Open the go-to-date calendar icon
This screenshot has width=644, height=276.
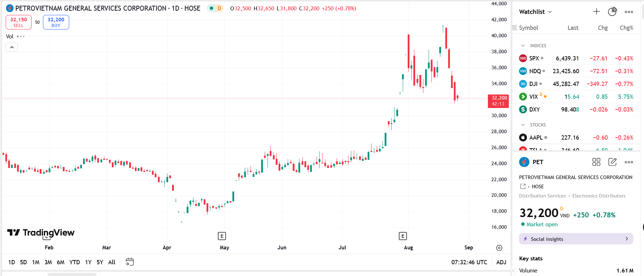(x=130, y=262)
